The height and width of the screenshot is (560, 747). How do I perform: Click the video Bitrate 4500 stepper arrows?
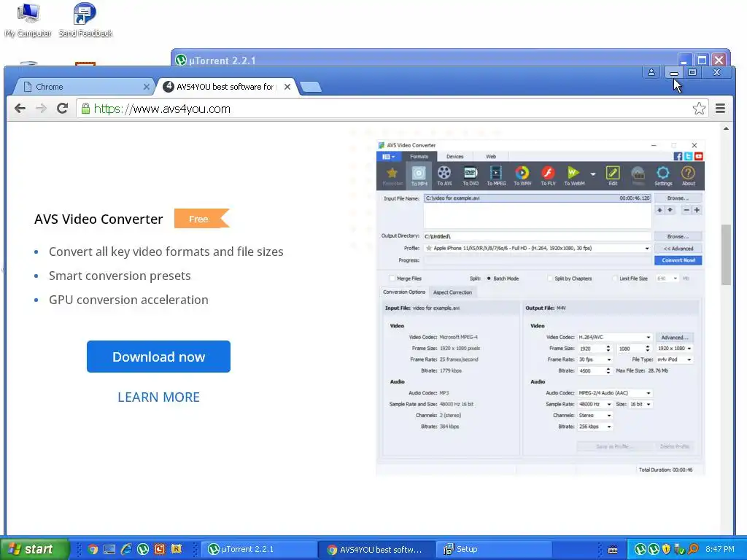pyautogui.click(x=608, y=370)
